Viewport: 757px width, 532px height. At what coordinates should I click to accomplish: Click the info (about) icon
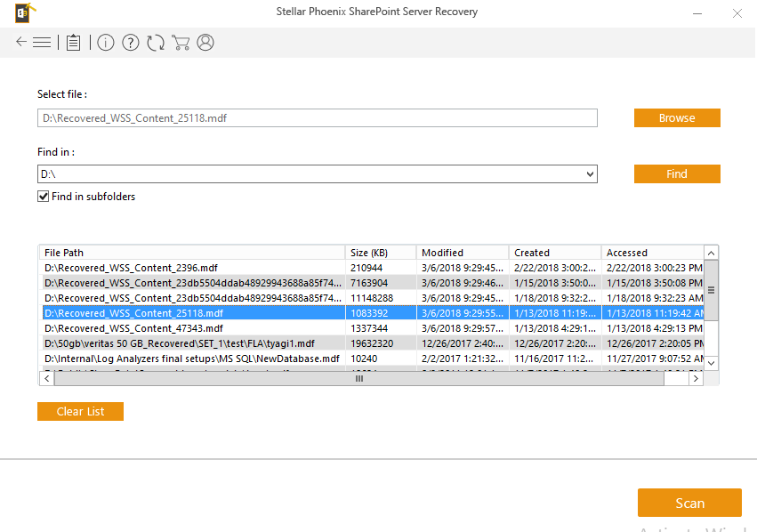coord(106,43)
